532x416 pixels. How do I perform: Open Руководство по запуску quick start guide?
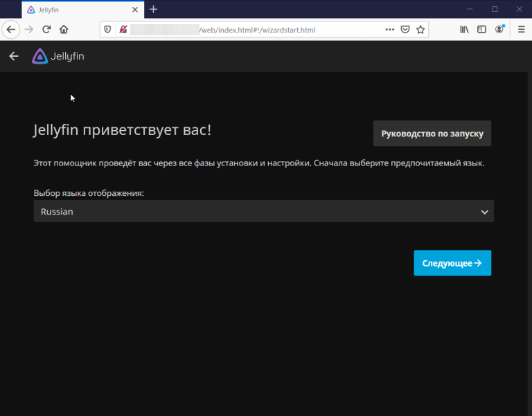432,134
